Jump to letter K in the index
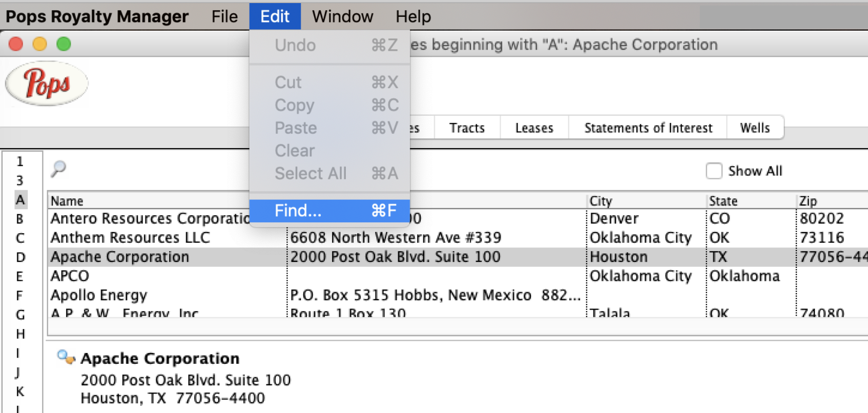868x413 pixels. click(x=20, y=391)
